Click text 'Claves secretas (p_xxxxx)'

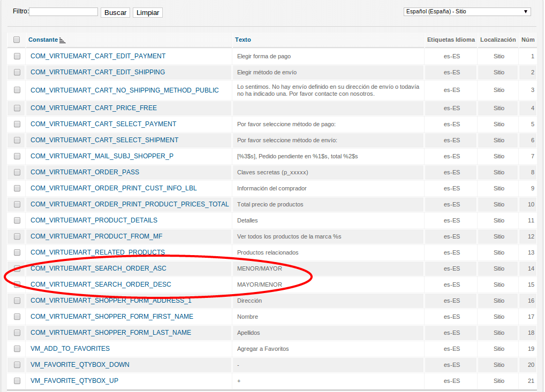pyautogui.click(x=272, y=172)
